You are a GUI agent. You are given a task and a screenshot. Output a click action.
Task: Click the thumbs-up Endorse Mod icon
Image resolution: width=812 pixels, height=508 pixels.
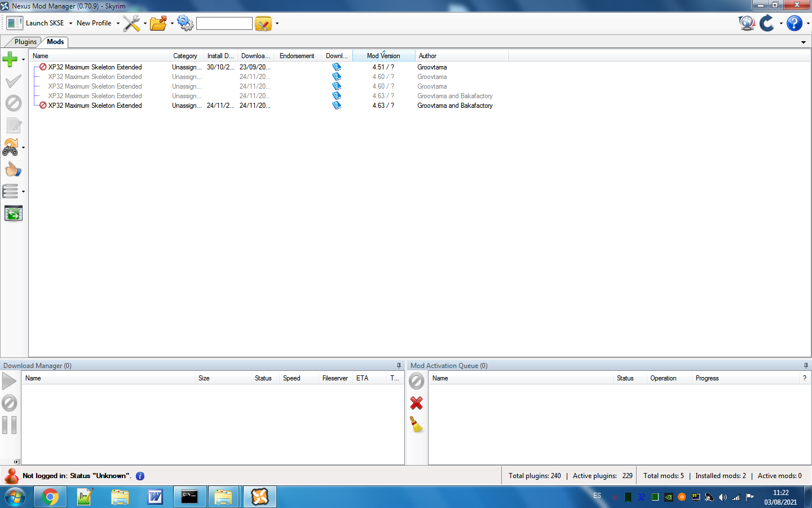(x=13, y=169)
